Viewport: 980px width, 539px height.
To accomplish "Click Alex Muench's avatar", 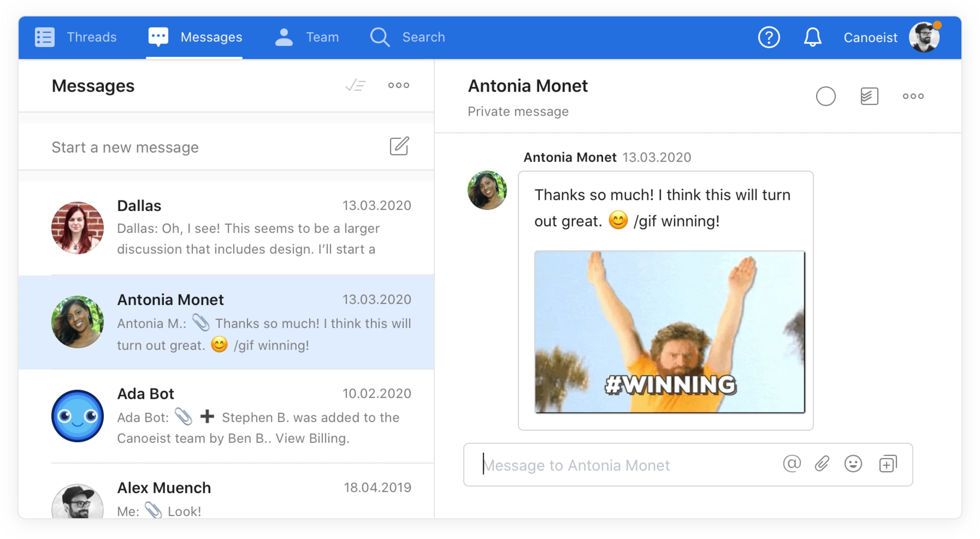I will pyautogui.click(x=78, y=501).
